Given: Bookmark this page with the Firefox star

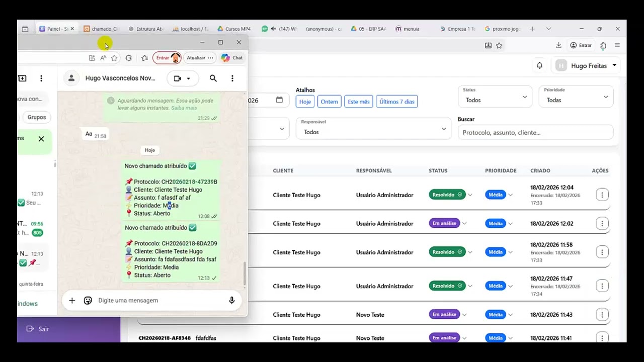Looking at the screenshot, I should (x=499, y=45).
